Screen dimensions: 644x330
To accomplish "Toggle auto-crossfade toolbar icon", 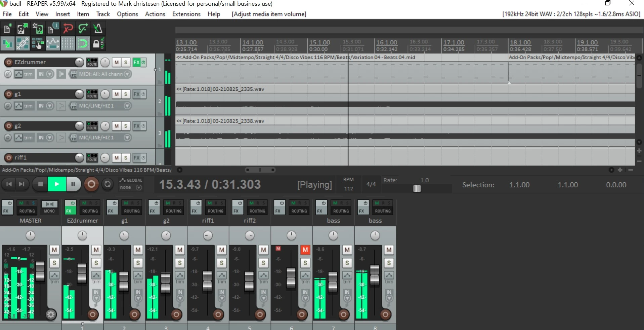I will tap(7, 43).
